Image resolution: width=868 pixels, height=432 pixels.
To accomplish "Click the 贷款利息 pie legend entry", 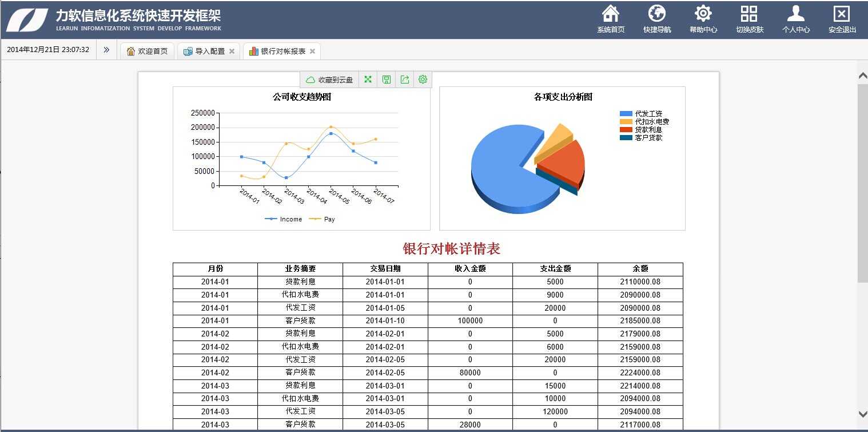I will (x=641, y=130).
